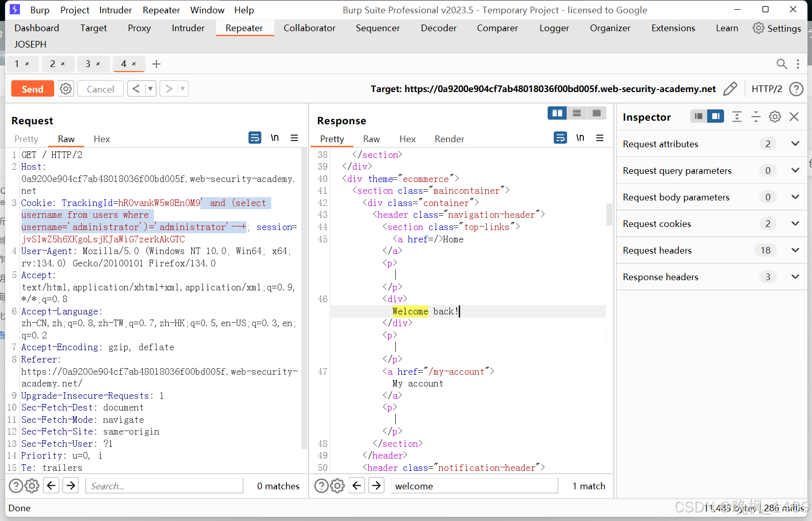
Task: Edit the target with the pencil icon
Action: coord(730,89)
